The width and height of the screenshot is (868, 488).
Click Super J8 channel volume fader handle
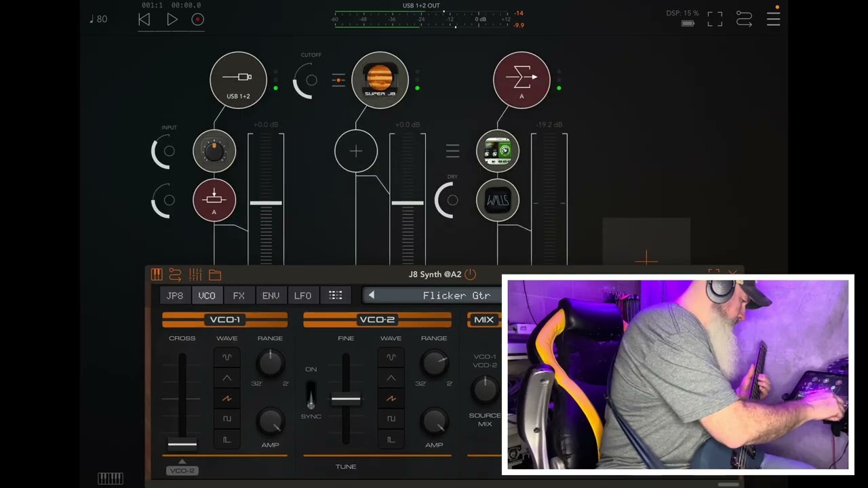click(x=408, y=203)
